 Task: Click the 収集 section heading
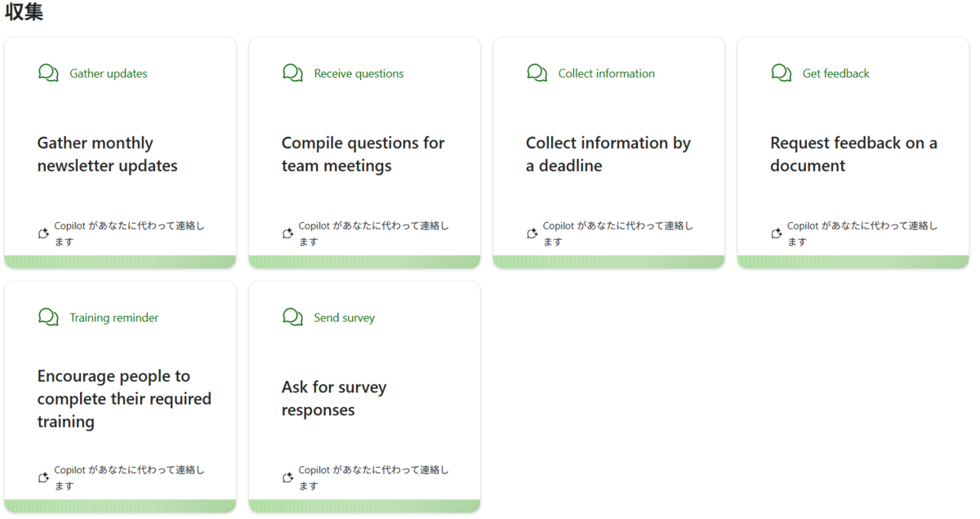[24, 12]
